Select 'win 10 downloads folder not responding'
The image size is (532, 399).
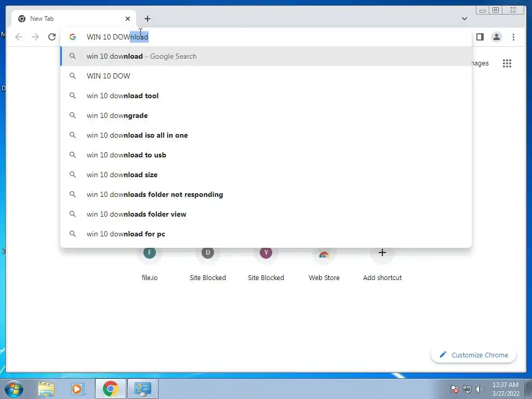(x=266, y=194)
